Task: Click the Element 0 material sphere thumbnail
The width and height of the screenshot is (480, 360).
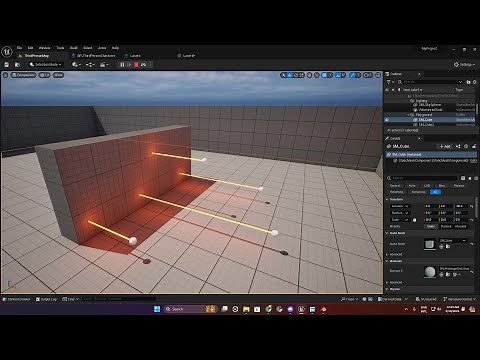Action: (x=430, y=272)
